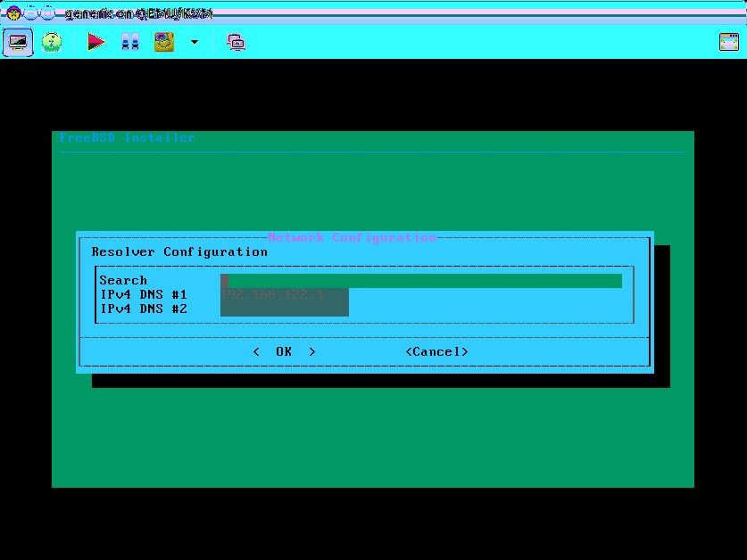The height and width of the screenshot is (560, 747).
Task: Open the window menu icon in the title bar
Action: point(13,12)
